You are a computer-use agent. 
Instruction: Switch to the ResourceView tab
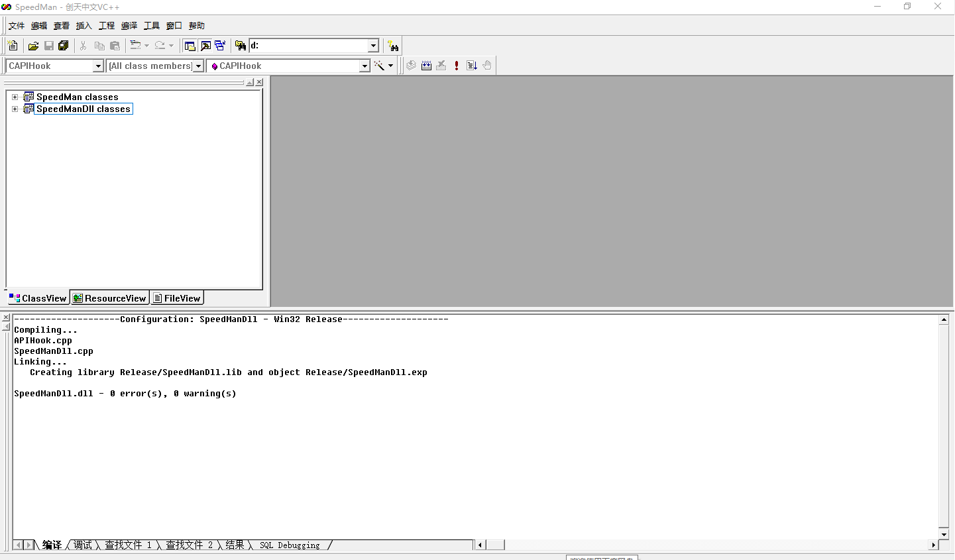109,298
